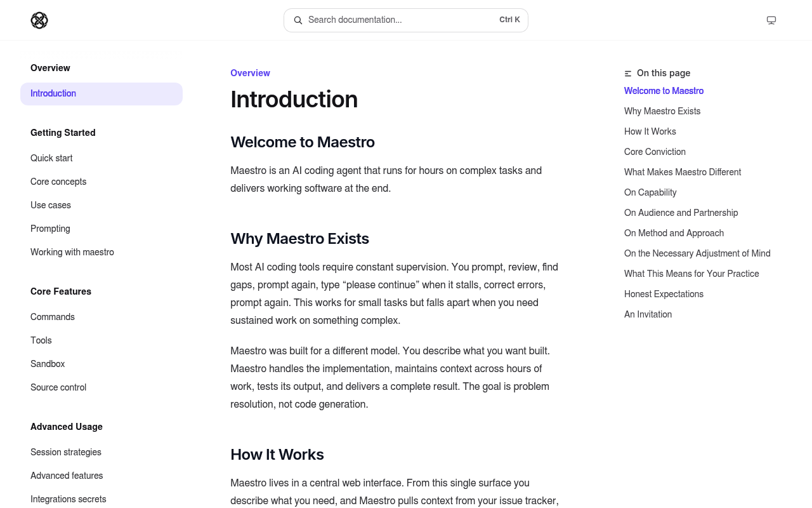Click the Maestro logo icon
The width and height of the screenshot is (812, 508).
39,20
